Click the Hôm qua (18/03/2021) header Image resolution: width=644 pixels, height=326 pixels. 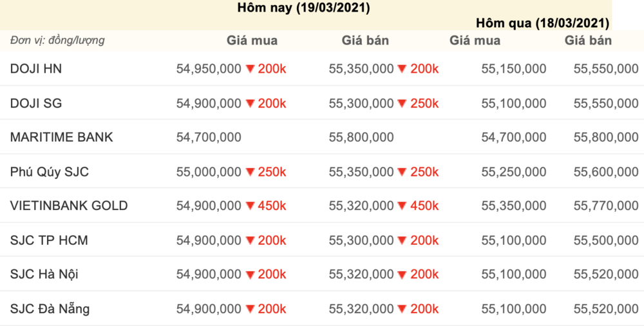pos(542,23)
